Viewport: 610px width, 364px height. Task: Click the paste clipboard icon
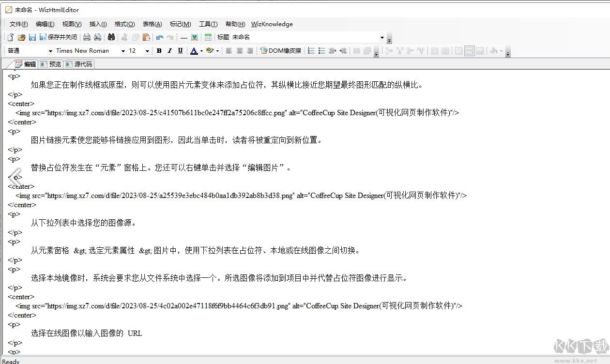[x=146, y=37]
